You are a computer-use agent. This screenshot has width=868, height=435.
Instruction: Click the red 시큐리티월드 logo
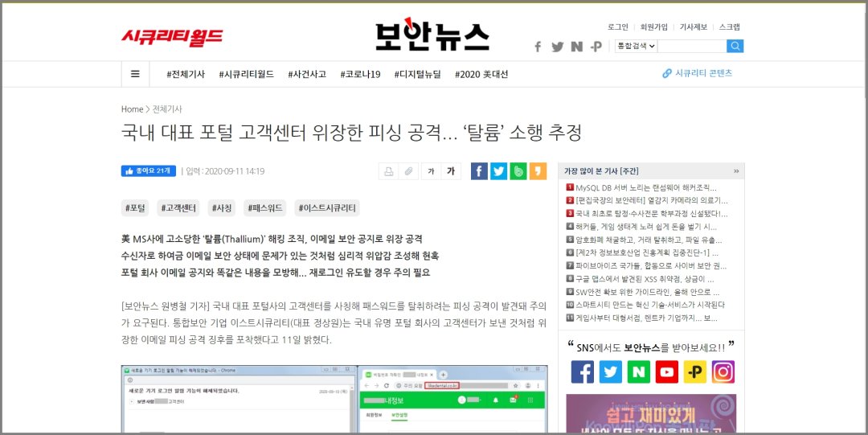[x=172, y=37]
